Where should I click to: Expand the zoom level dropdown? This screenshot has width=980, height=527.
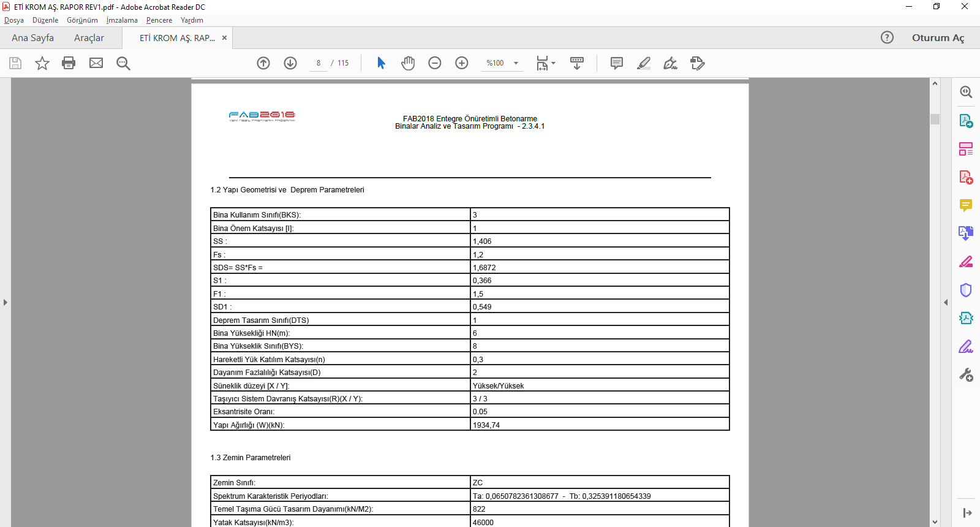coord(516,63)
